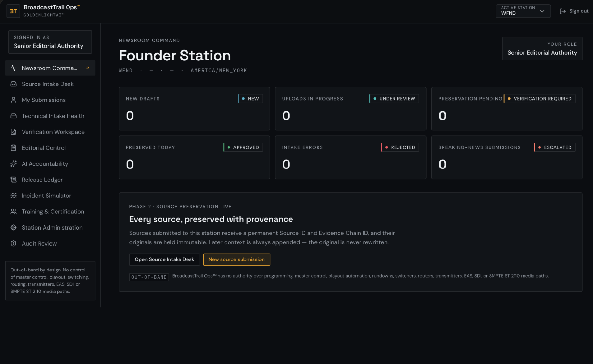This screenshot has height=364, width=593.
Task: Open the Breaking-News Submissions card
Action: click(507, 157)
